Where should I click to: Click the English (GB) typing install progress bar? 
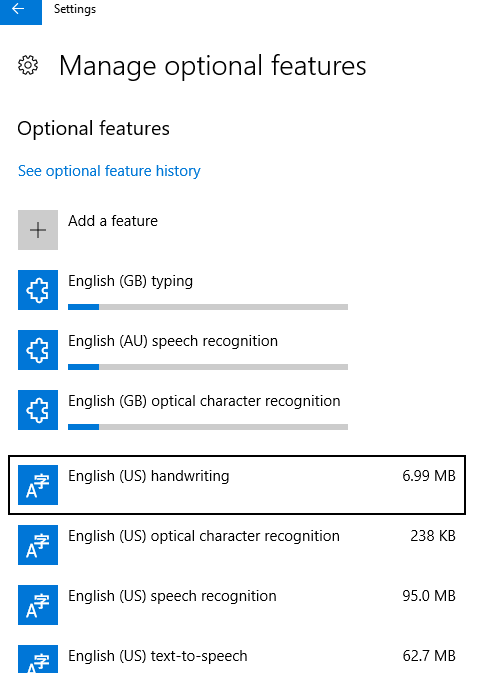pyautogui.click(x=208, y=307)
